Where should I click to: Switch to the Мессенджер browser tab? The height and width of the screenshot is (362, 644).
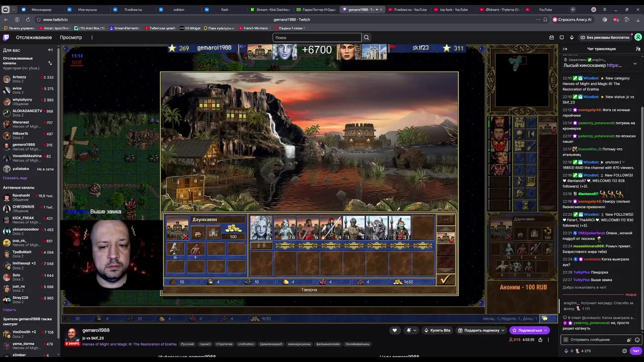(x=41, y=10)
